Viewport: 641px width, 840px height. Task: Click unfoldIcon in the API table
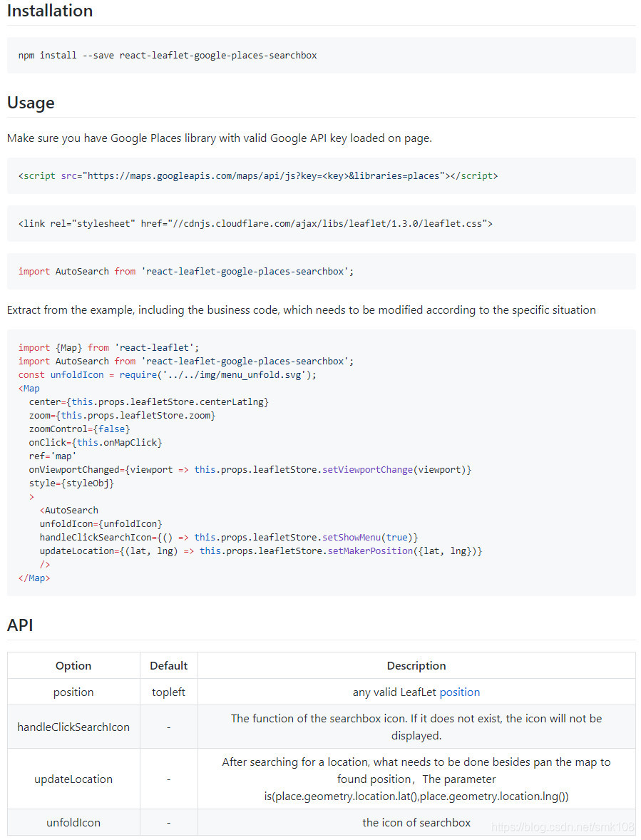73,822
